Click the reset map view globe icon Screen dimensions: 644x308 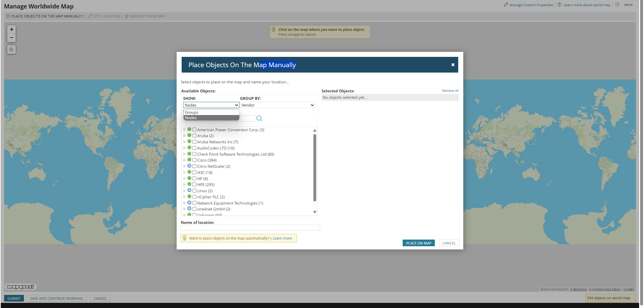pos(11,49)
